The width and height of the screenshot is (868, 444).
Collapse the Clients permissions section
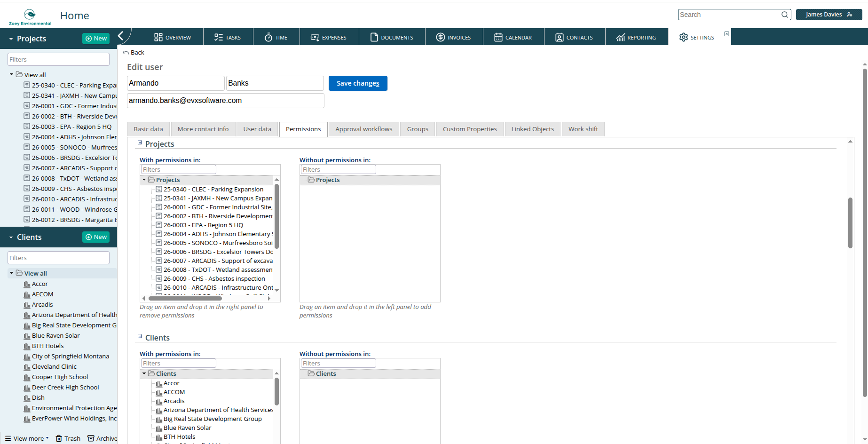coord(140,336)
